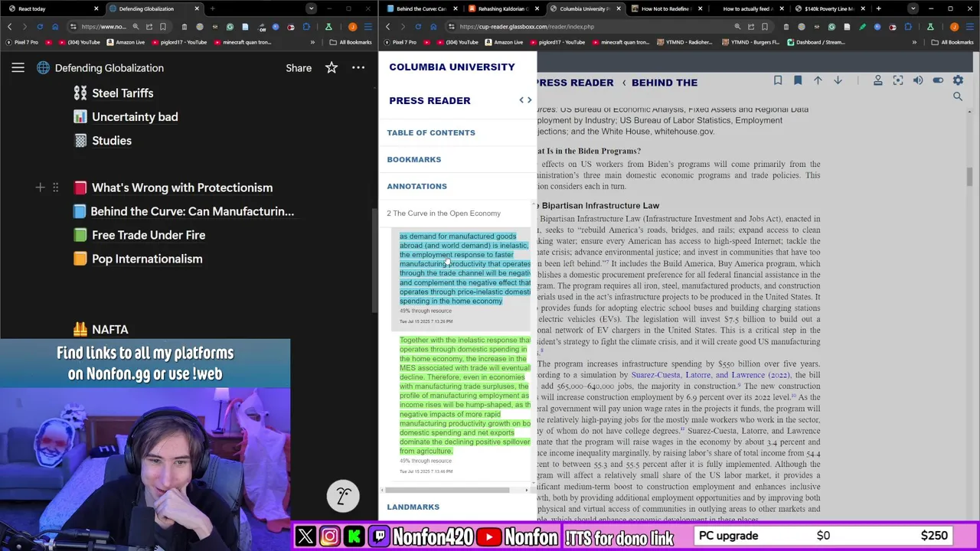This screenshot has height=551, width=980.
Task: Star the Defending Globalization page
Action: [332, 68]
